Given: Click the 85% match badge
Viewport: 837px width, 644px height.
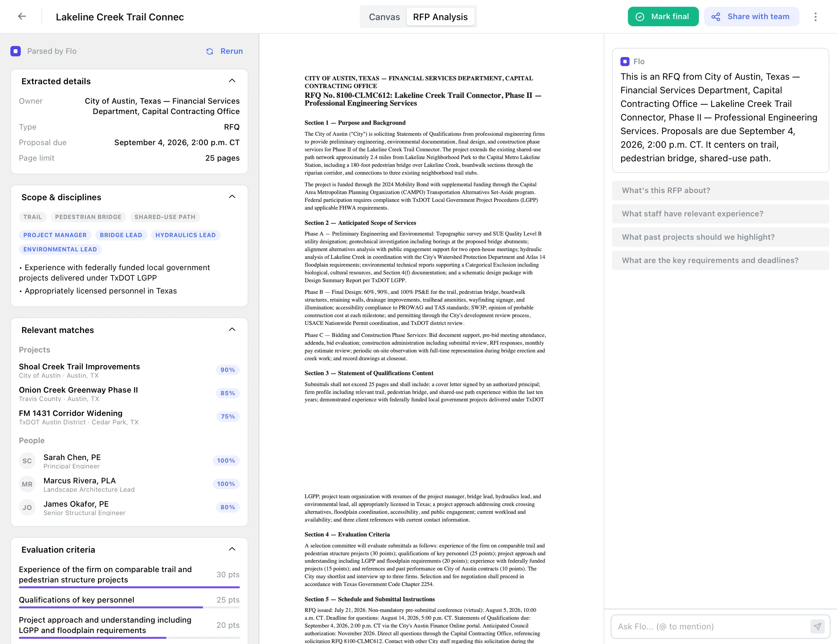Looking at the screenshot, I should [228, 393].
